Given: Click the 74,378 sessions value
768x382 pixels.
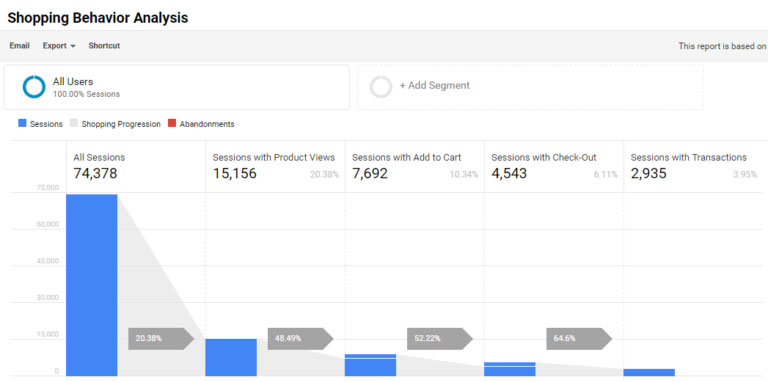Looking at the screenshot, I should click(95, 173).
